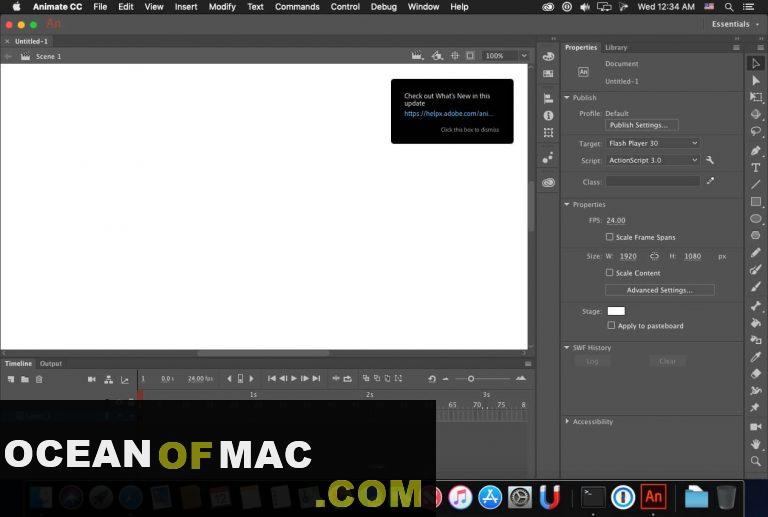Delete layer with trash icon in Timeline
768x517 pixels.
pyautogui.click(x=39, y=379)
